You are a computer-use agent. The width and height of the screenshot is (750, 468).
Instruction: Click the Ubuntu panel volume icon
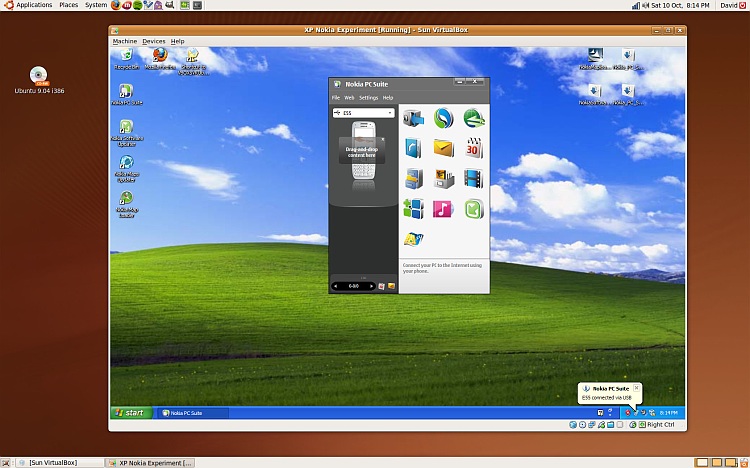(645, 5)
